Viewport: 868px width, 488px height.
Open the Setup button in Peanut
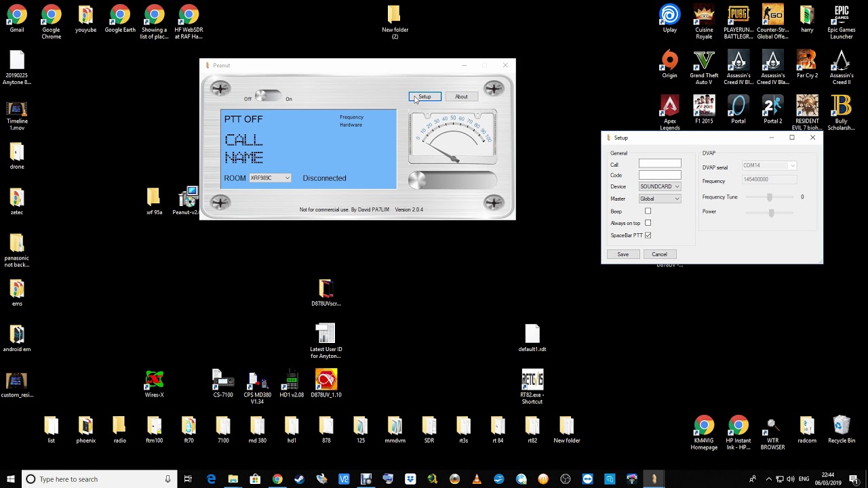coord(425,97)
